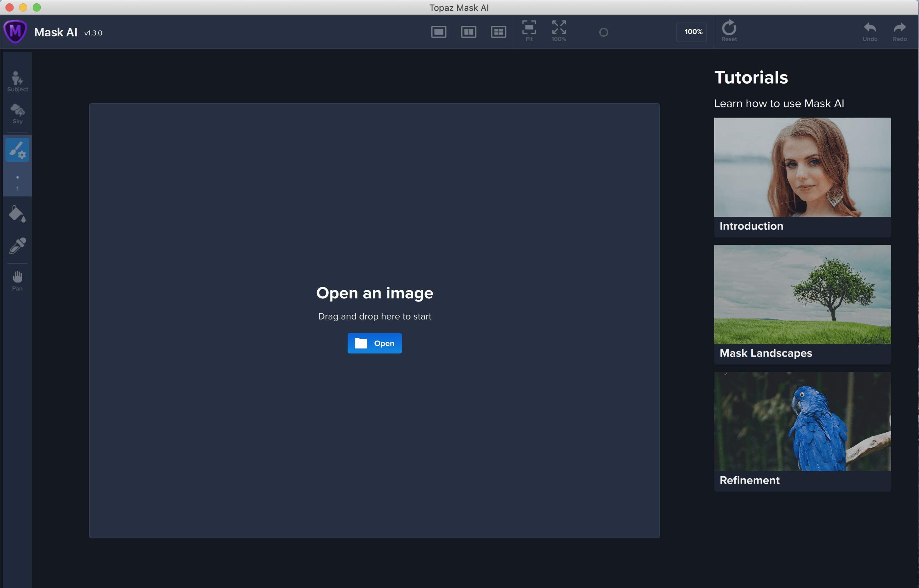Switch to side-by-side split view

click(x=468, y=32)
